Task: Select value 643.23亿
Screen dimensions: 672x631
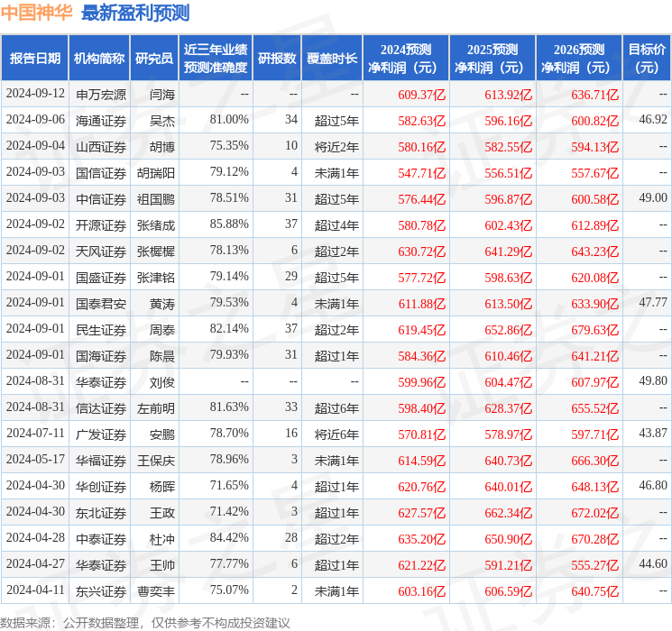Action: point(594,251)
